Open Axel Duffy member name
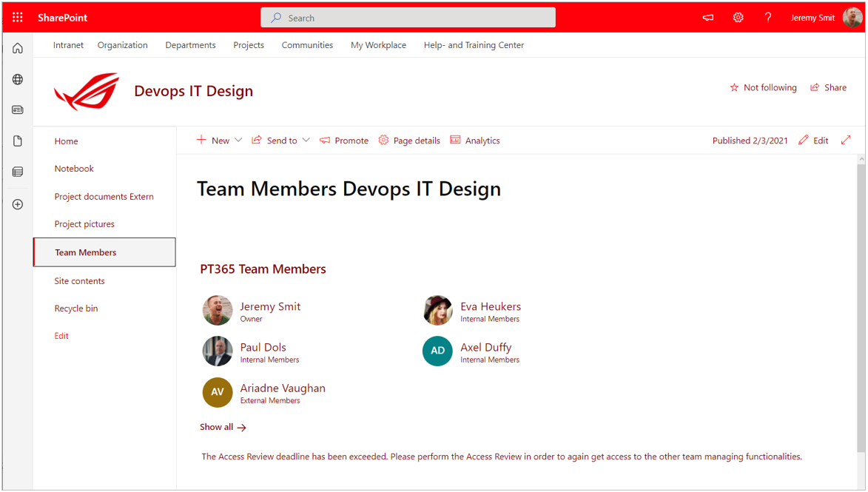 485,348
